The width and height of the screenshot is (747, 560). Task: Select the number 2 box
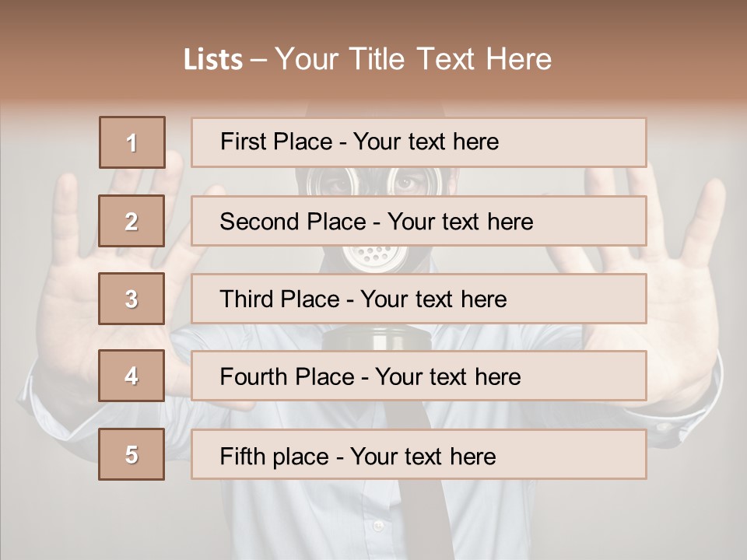(132, 221)
